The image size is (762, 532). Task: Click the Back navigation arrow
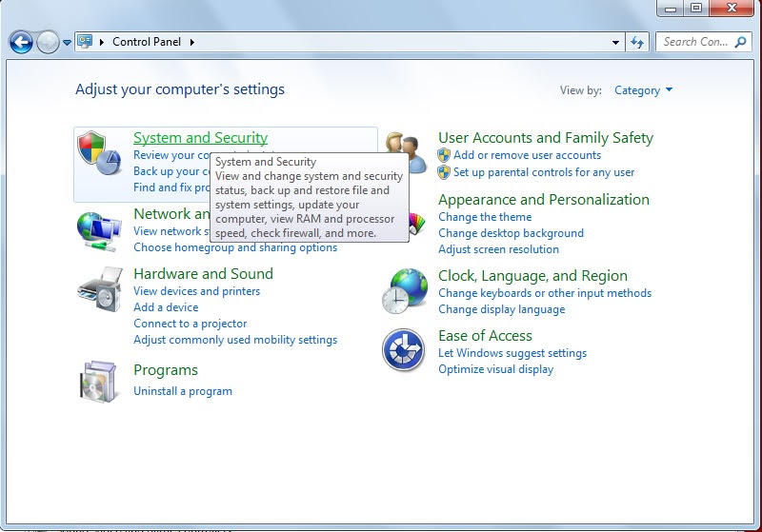point(21,42)
